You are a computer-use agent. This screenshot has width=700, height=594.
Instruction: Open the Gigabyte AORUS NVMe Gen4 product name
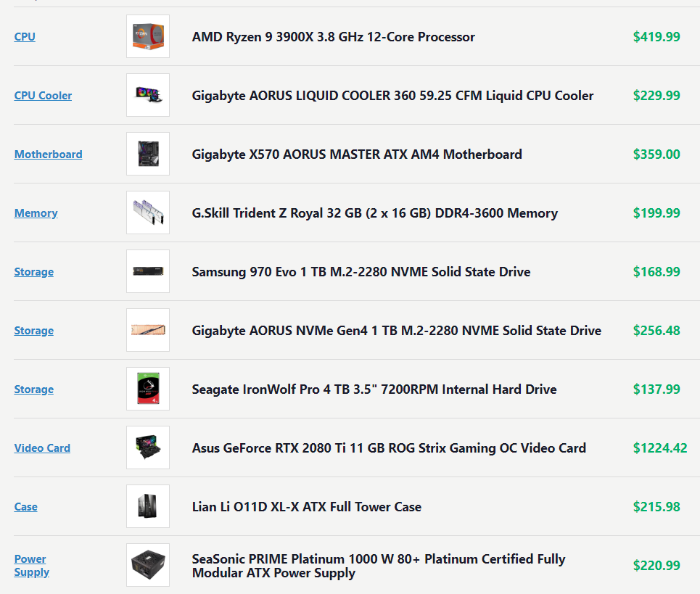pos(396,331)
